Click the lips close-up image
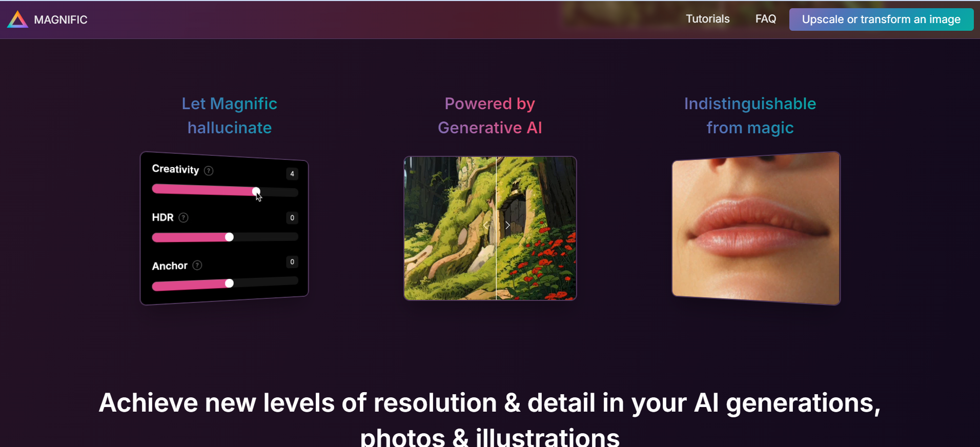This screenshot has height=447, width=980. 756,228
